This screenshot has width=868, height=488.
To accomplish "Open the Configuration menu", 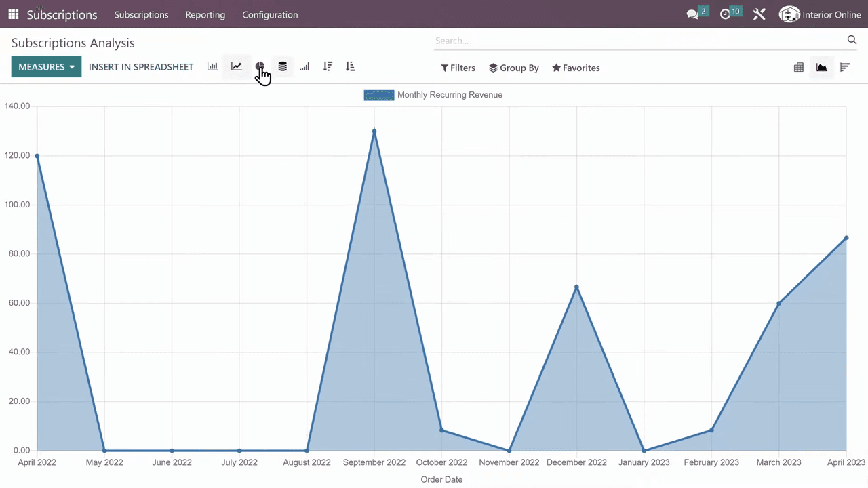I will tap(270, 14).
